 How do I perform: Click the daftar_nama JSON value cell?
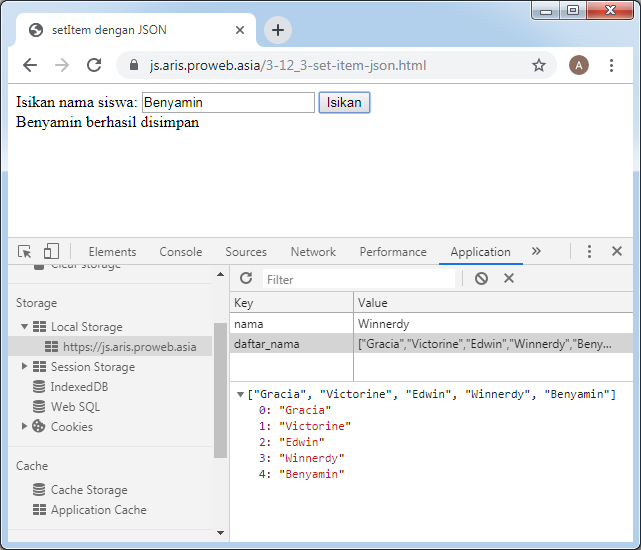point(493,344)
